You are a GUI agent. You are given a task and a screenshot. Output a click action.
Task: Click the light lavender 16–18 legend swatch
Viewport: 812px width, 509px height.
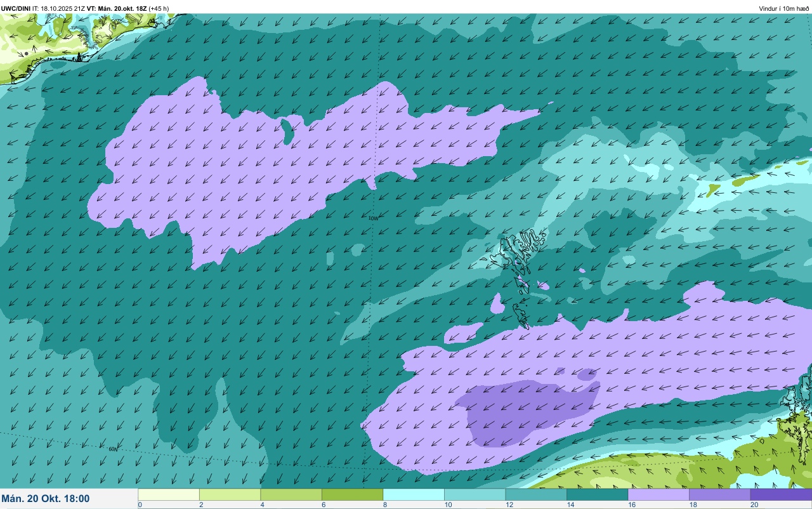pyautogui.click(x=658, y=494)
